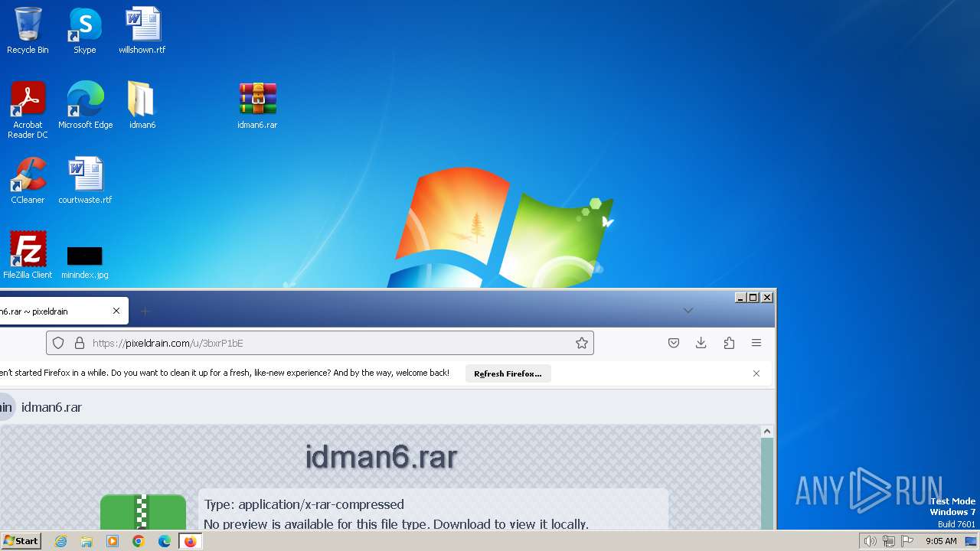Open Action Center flag icon

(x=907, y=541)
